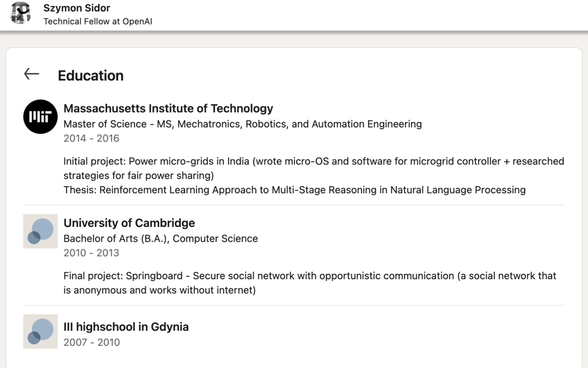588x368 pixels.
Task: Click the University of Cambridge placeholder logo
Action: (x=40, y=231)
